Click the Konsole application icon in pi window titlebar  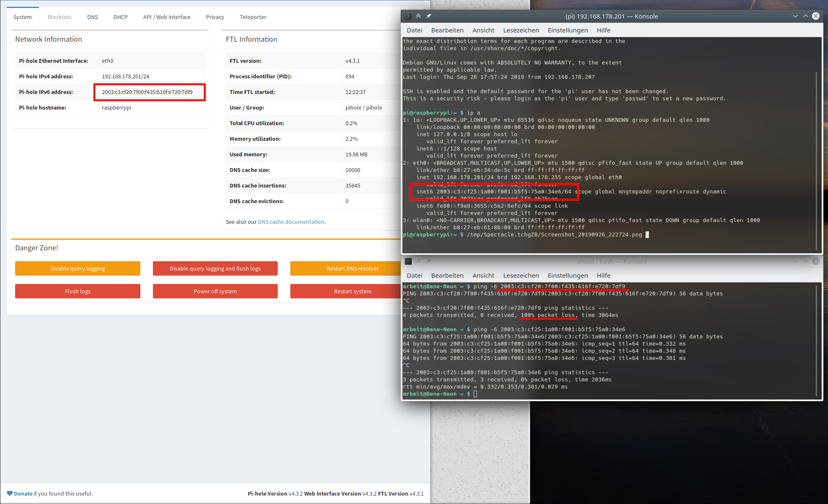pos(407,16)
